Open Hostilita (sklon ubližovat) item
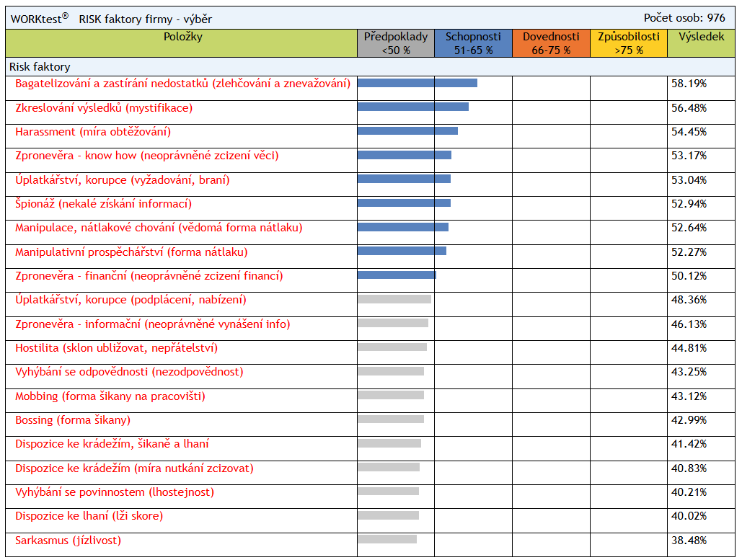This screenshot has height=560, width=742. 116,348
